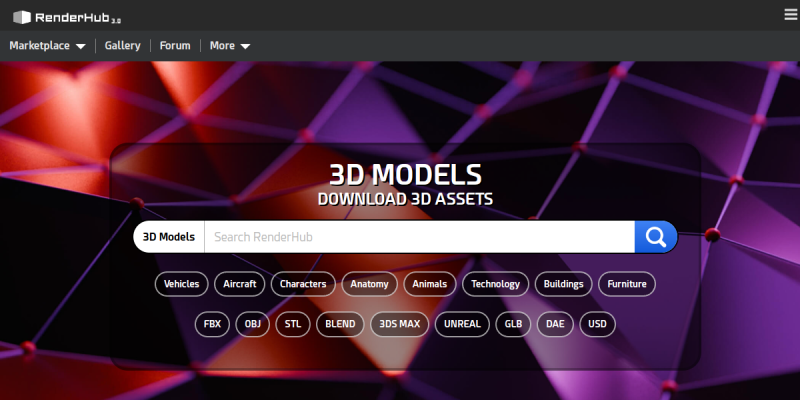Filter by STL file format

[293, 324]
